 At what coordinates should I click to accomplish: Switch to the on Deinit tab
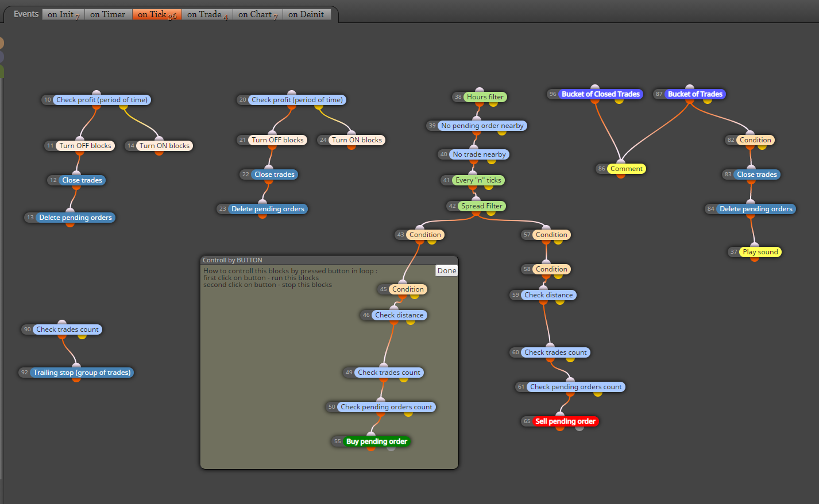click(306, 14)
